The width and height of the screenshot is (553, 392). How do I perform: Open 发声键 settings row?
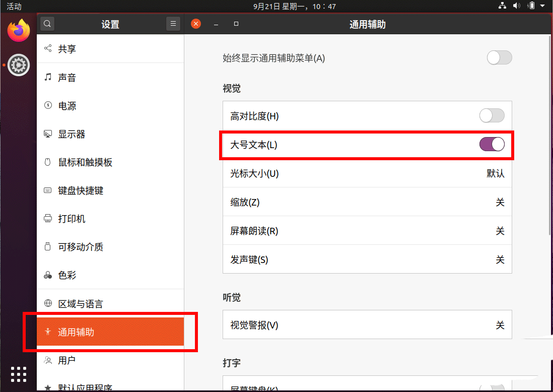(x=367, y=259)
